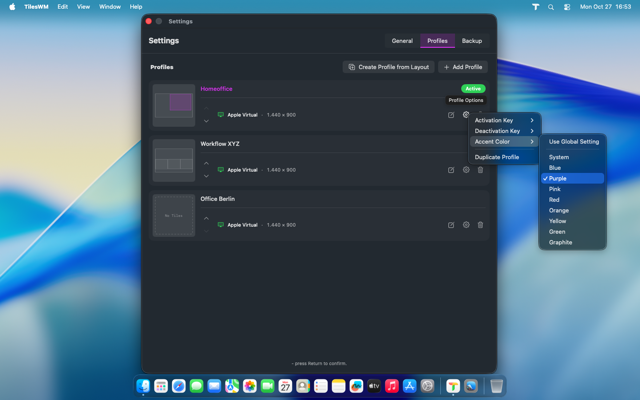Open Calendar from the dock
This screenshot has height=400, width=640.
tap(285, 386)
